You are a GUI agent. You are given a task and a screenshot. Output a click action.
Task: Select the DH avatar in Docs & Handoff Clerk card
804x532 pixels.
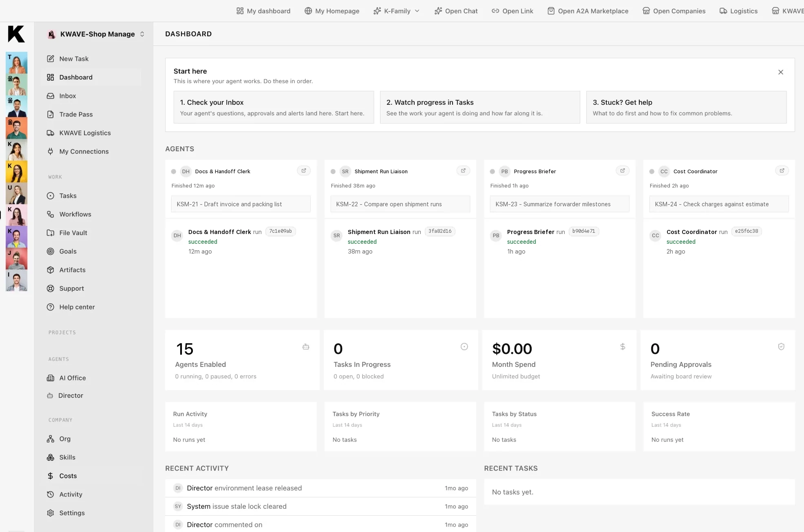[186, 172]
